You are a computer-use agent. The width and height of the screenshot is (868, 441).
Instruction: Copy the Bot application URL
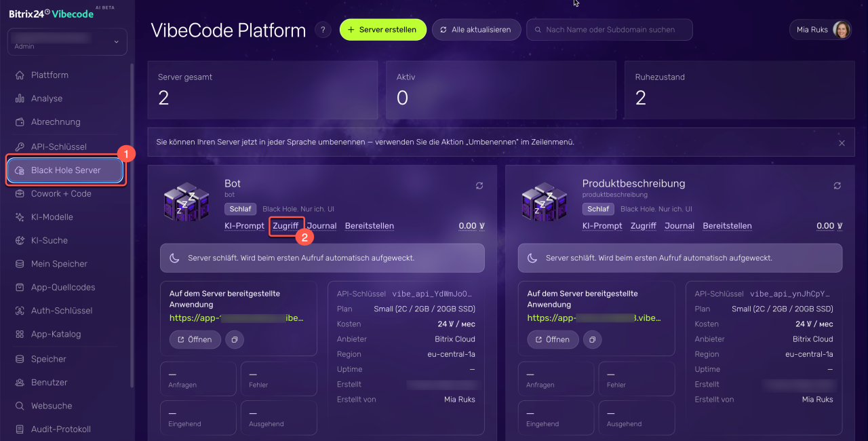235,339
